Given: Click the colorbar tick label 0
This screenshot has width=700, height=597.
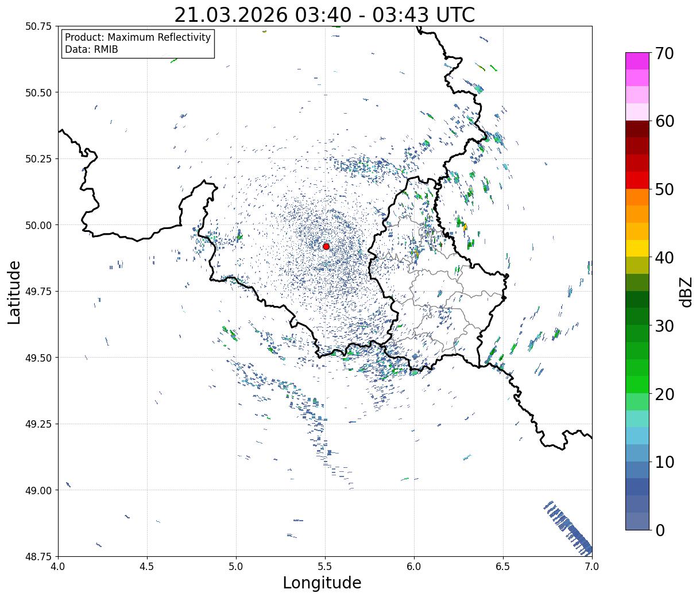Looking at the screenshot, I should [x=660, y=530].
